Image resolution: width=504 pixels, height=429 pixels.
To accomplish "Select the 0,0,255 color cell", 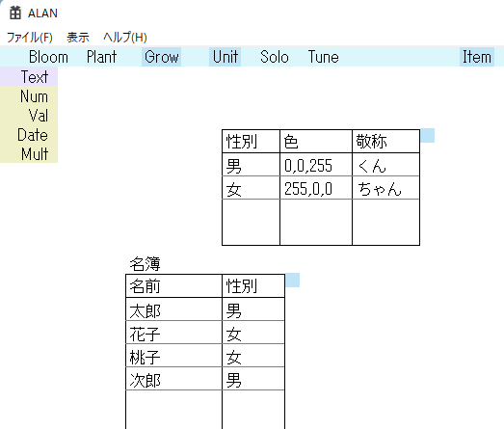I will click(316, 165).
